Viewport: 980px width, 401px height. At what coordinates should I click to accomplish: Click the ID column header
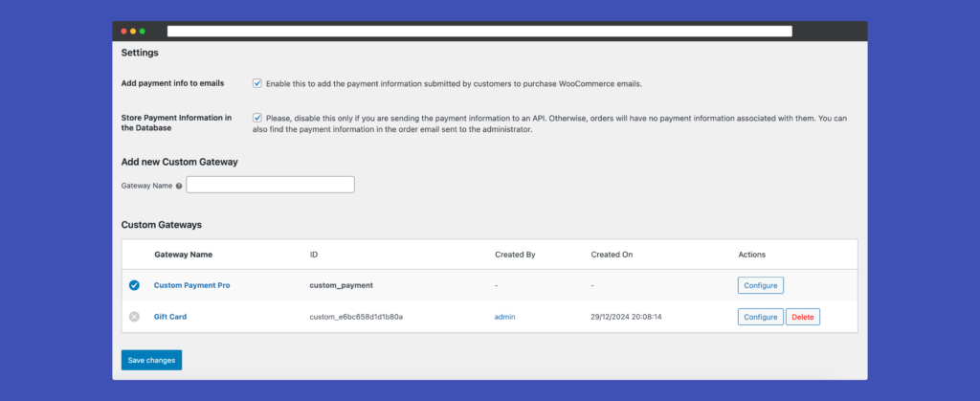(314, 255)
